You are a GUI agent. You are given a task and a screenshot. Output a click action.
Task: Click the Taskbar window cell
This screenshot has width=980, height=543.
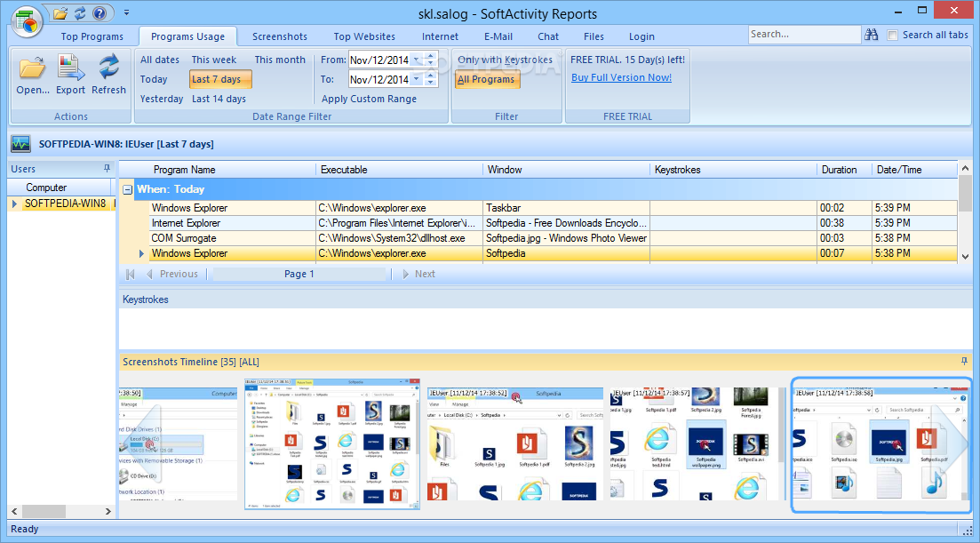click(x=566, y=208)
